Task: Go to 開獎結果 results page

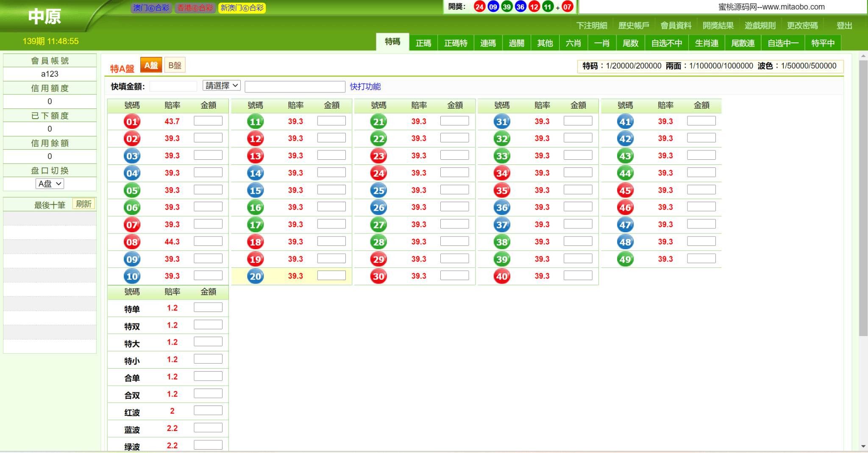Action: [718, 25]
